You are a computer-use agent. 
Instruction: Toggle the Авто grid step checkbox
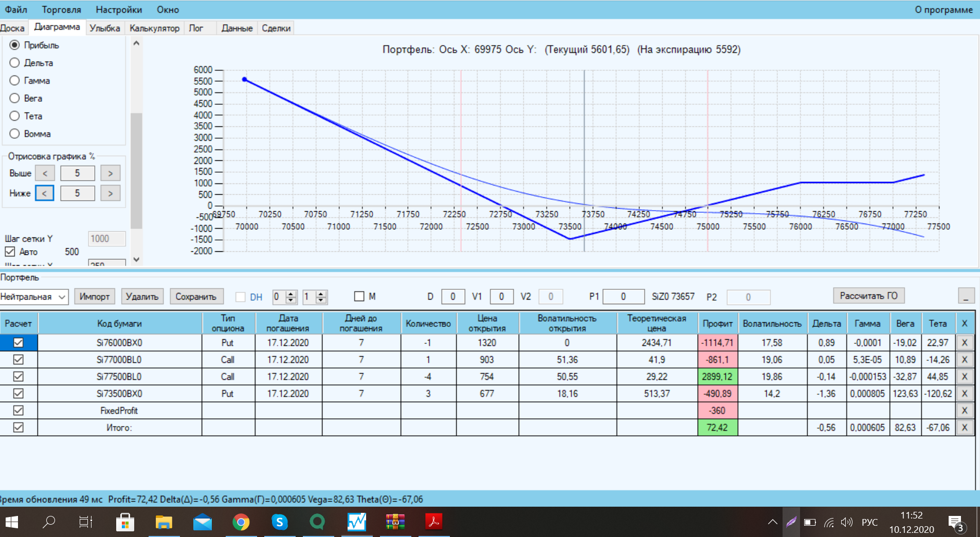click(10, 252)
